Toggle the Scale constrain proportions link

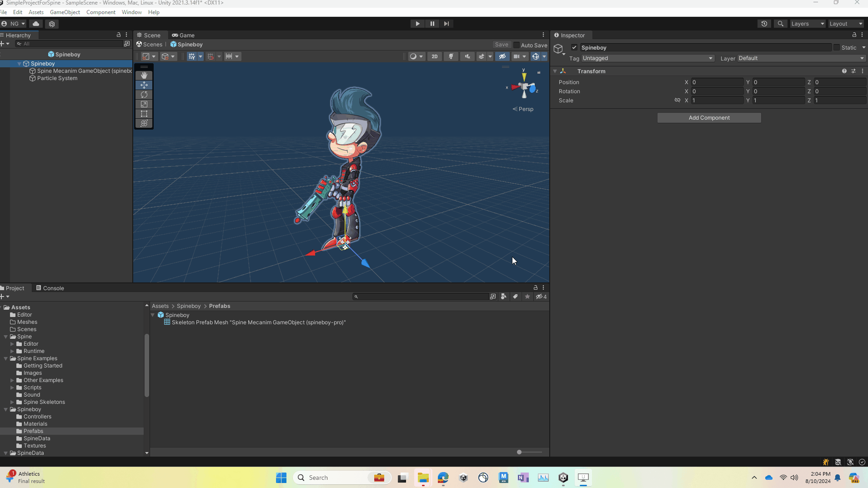(677, 100)
